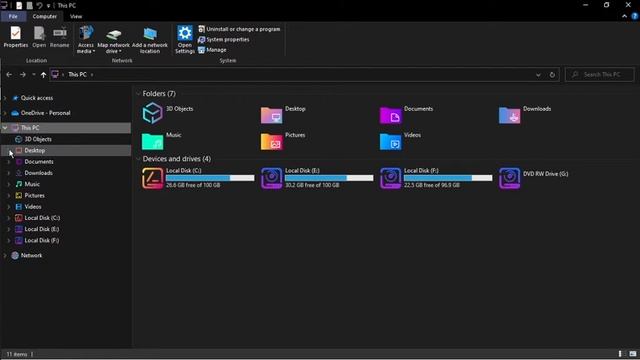
Task: Go forward with the forward arrow
Action: click(23, 75)
